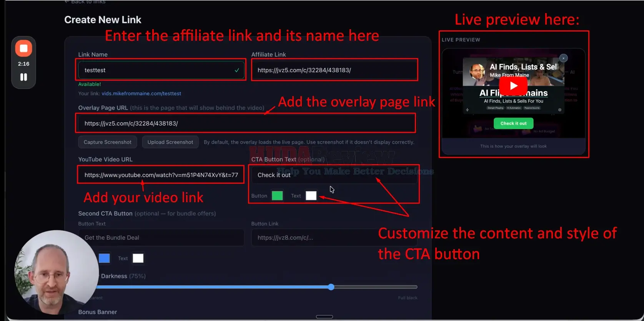
Task: Click green Check it out preview button
Action: [513, 123]
